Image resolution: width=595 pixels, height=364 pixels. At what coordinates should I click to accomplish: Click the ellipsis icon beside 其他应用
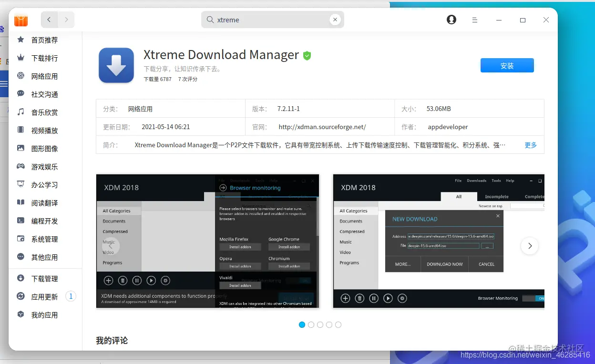click(21, 257)
